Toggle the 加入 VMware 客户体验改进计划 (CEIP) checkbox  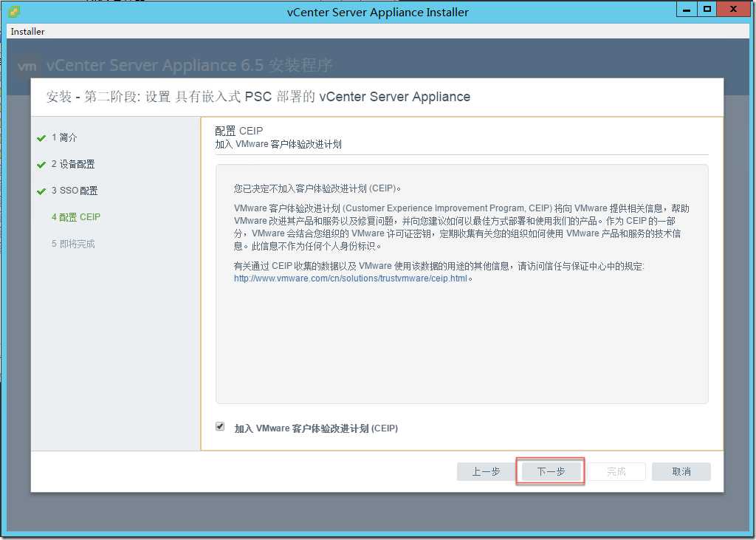220,426
